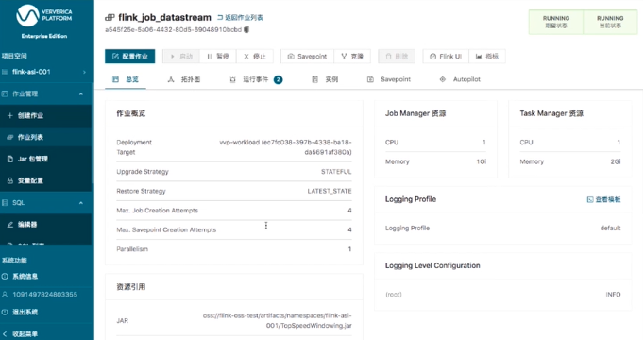This screenshot has width=644, height=340.
Task: Click the Job Manager Memory 1Gi value
Action: point(481,161)
